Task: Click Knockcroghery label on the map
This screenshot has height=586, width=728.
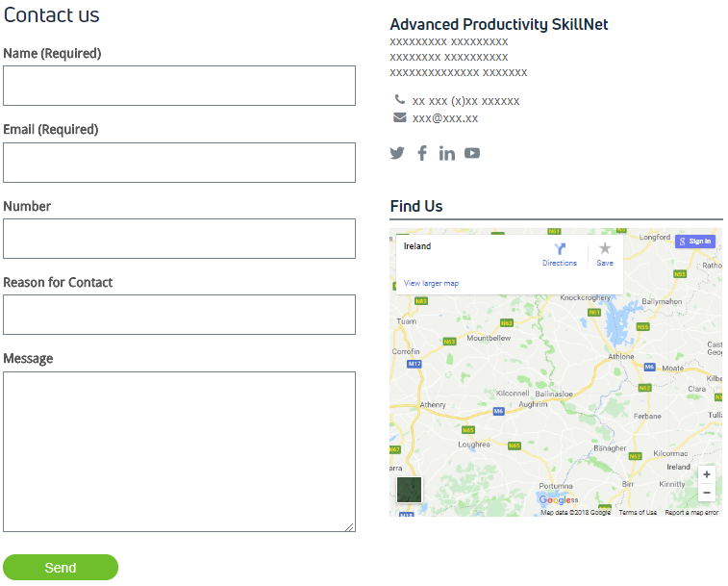Action: click(x=585, y=297)
